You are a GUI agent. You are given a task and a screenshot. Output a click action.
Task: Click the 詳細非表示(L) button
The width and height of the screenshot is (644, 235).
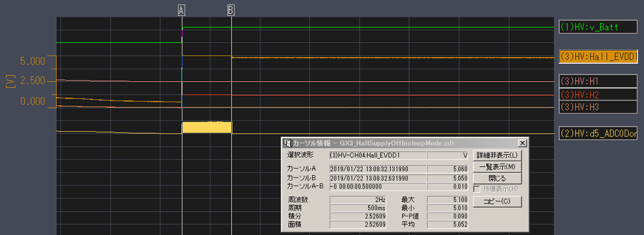(498, 155)
